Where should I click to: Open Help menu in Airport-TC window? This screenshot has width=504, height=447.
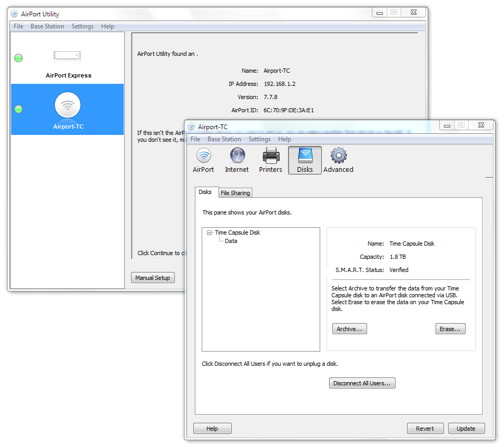284,139
